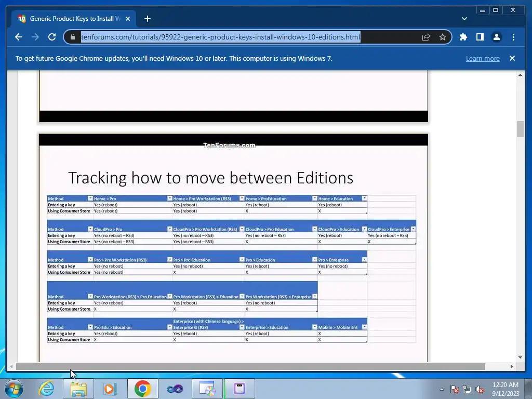Screen dimensions: 532x399
Task: Bookmark this tab with the star icon
Action: click(443, 37)
